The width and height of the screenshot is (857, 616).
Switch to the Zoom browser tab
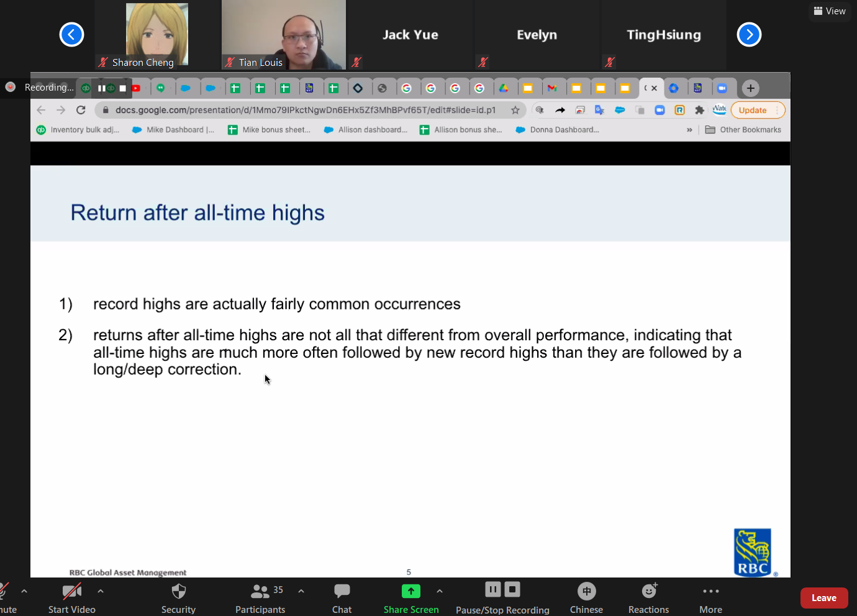click(x=722, y=88)
